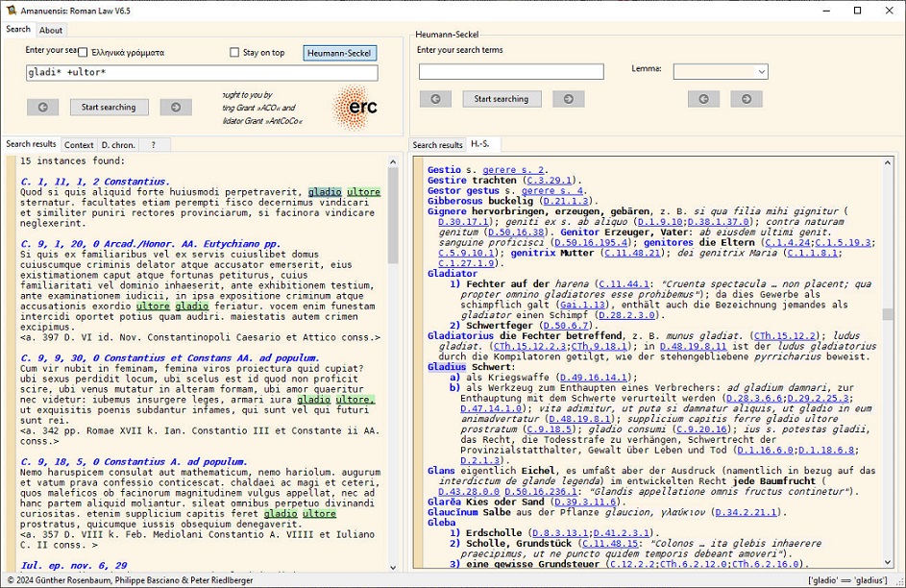Click heading 'Iul. ep. nov. 6, 29'
The height and width of the screenshot is (588, 906).
tap(74, 566)
